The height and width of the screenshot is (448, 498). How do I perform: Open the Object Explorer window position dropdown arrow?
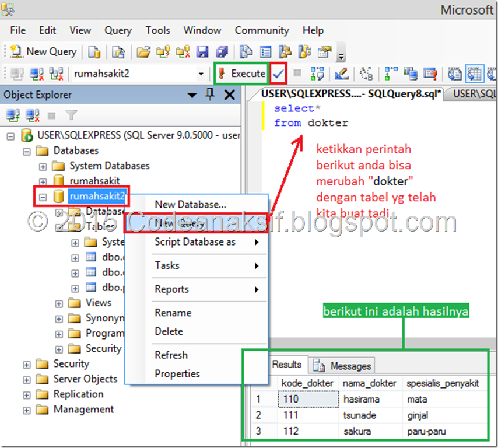click(x=192, y=95)
